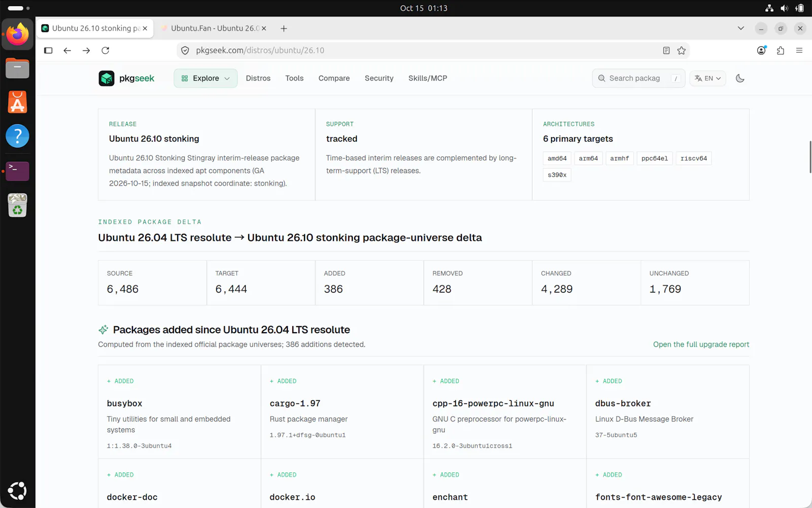This screenshot has height=508, width=812.
Task: Open the Security nav item
Action: coord(379,78)
